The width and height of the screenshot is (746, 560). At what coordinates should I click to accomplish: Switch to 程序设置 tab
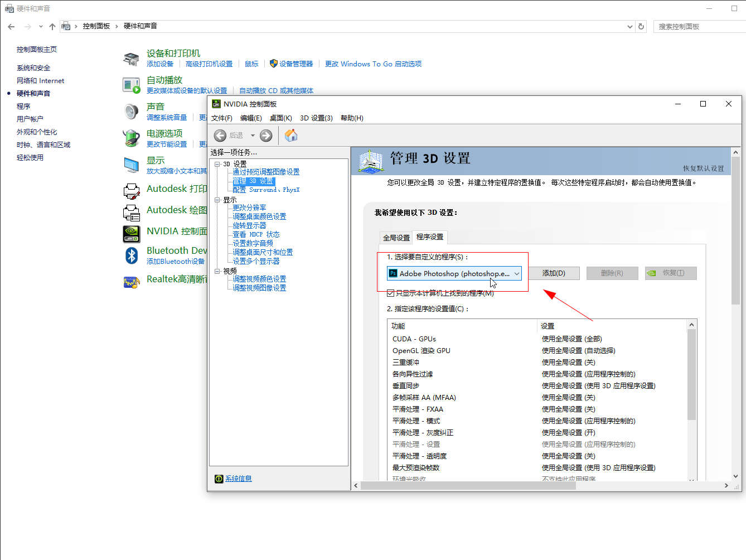(x=430, y=237)
